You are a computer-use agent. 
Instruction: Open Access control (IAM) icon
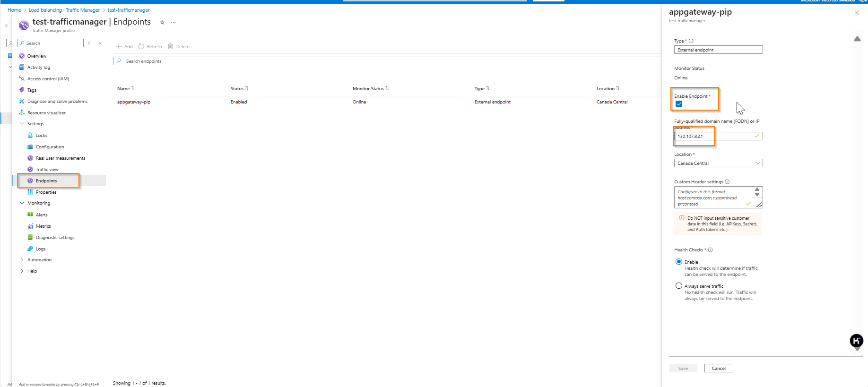[22, 78]
